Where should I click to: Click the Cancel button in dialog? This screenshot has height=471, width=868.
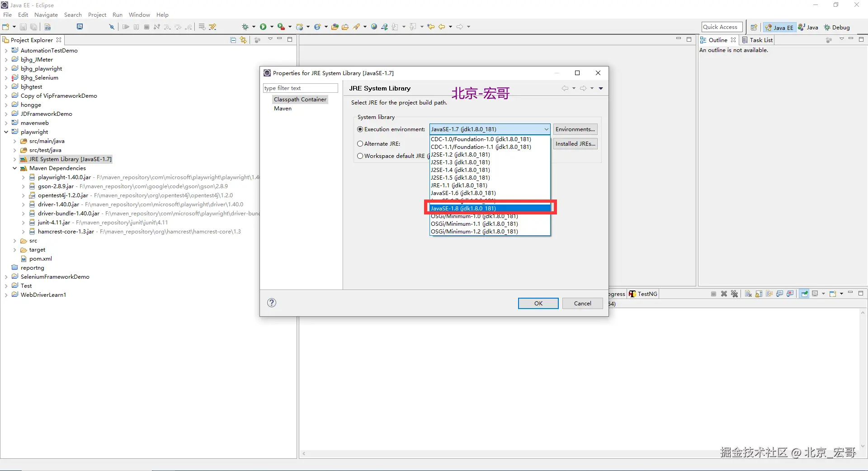click(x=582, y=303)
